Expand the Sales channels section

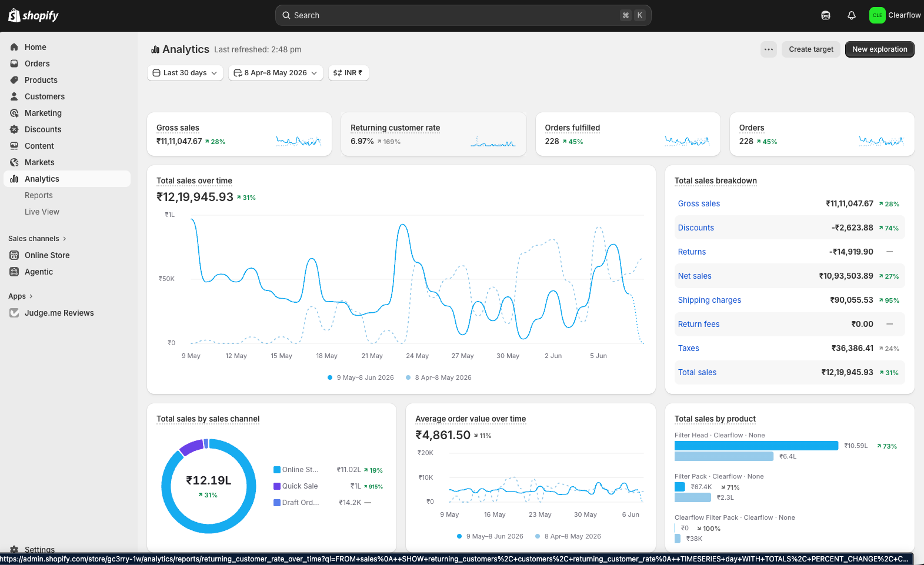coord(37,239)
